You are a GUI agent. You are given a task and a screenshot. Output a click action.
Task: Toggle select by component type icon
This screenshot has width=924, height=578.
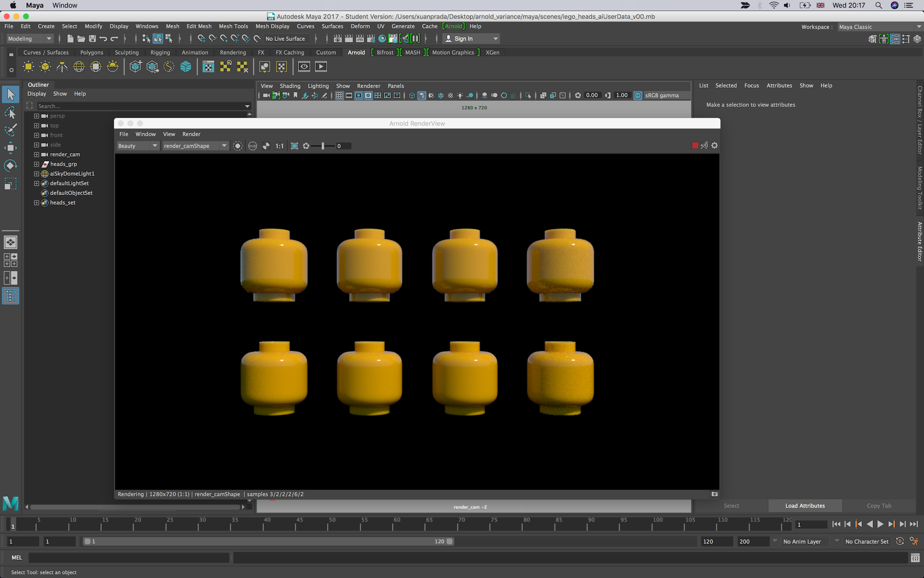(x=169, y=39)
